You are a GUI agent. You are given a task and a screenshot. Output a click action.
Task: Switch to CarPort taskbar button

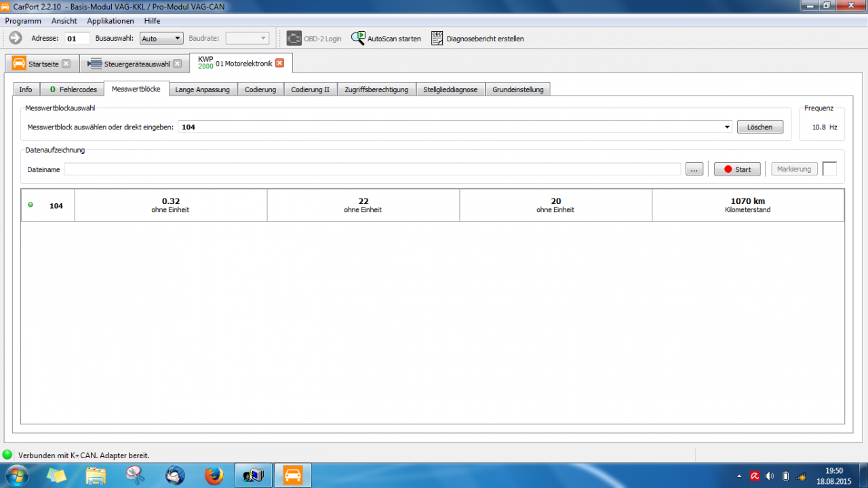click(293, 475)
